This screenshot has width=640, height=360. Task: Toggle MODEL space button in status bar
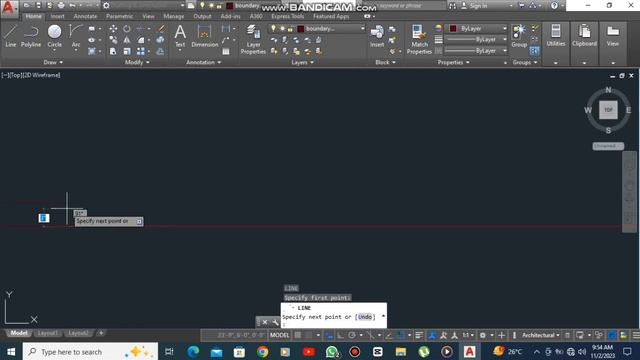coord(280,335)
